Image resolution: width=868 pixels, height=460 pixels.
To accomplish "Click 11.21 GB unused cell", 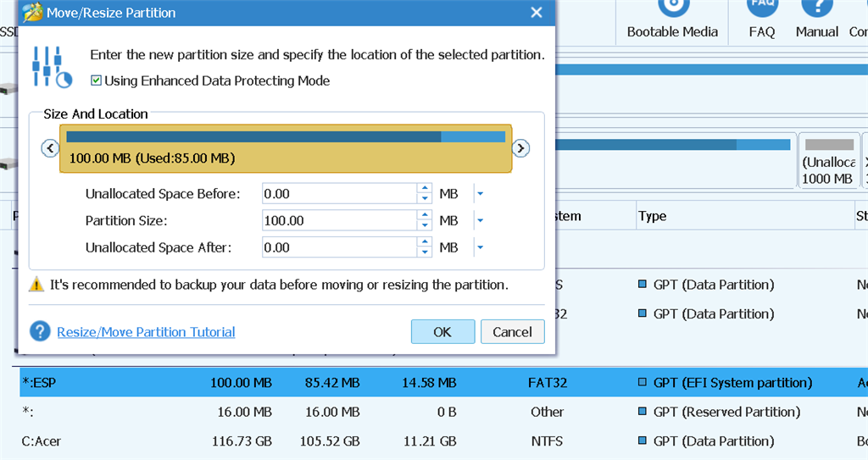I will (x=430, y=441).
